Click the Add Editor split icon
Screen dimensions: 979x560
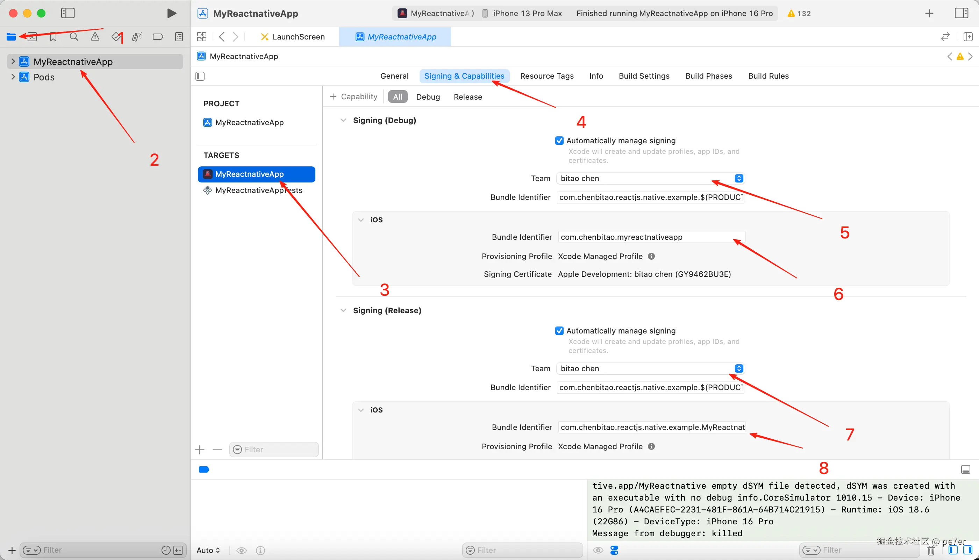coord(968,37)
